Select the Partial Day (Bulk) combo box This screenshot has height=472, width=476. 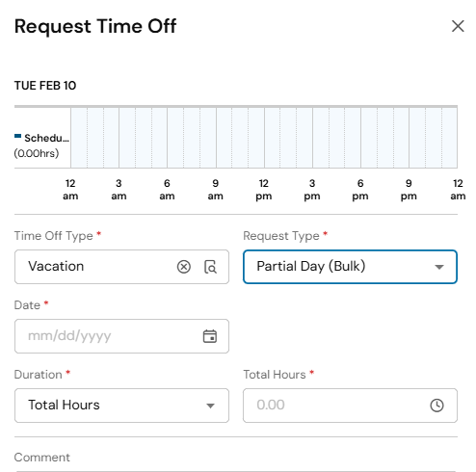point(350,267)
